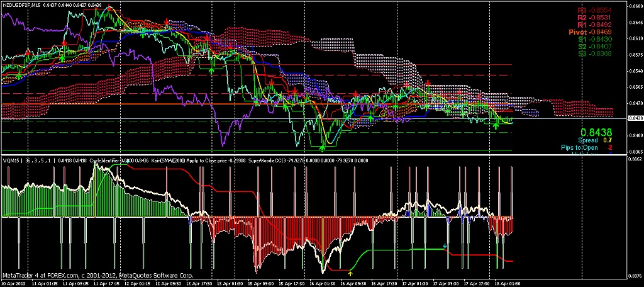Viewport: 644px width, 287px height.
Task: Click the 0.8438 current price tag on axis
Action: pos(635,118)
